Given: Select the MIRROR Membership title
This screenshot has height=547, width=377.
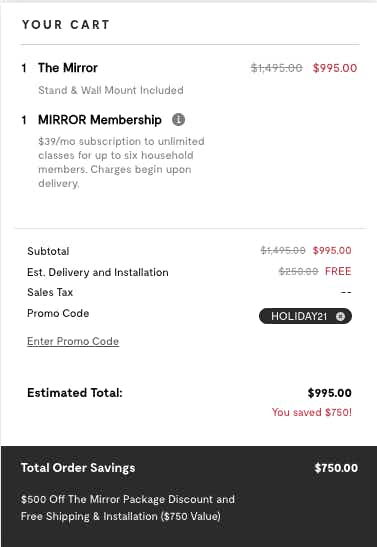Looking at the screenshot, I should [100, 120].
